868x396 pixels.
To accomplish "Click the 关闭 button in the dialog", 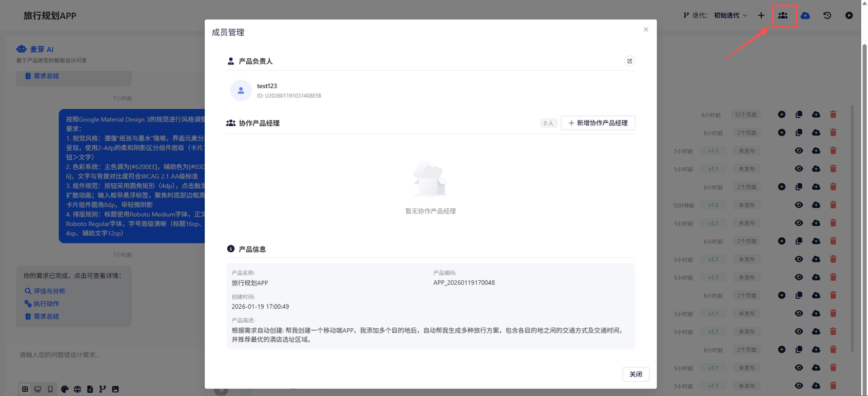I will pos(635,374).
